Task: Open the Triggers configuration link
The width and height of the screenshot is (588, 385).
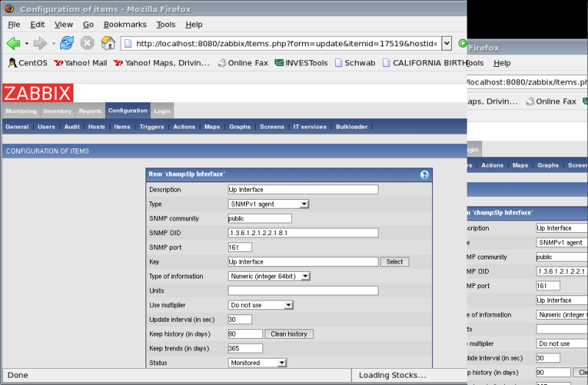Action: [x=151, y=127]
